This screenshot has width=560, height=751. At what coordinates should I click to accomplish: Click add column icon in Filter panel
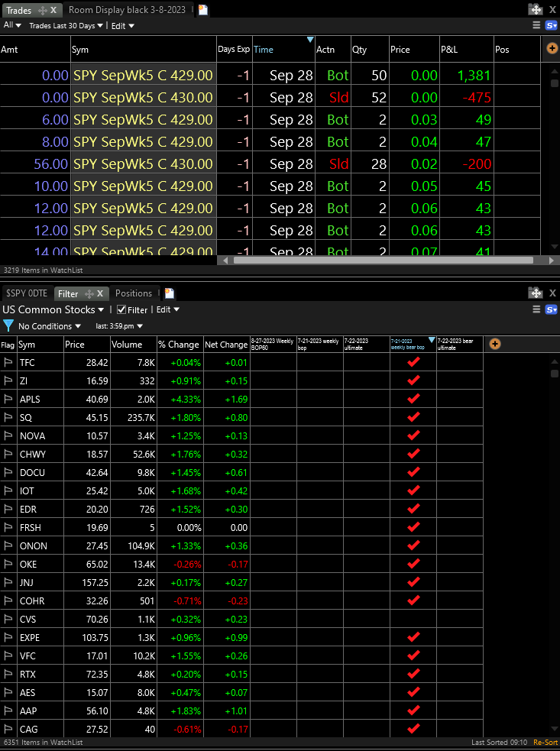(494, 344)
